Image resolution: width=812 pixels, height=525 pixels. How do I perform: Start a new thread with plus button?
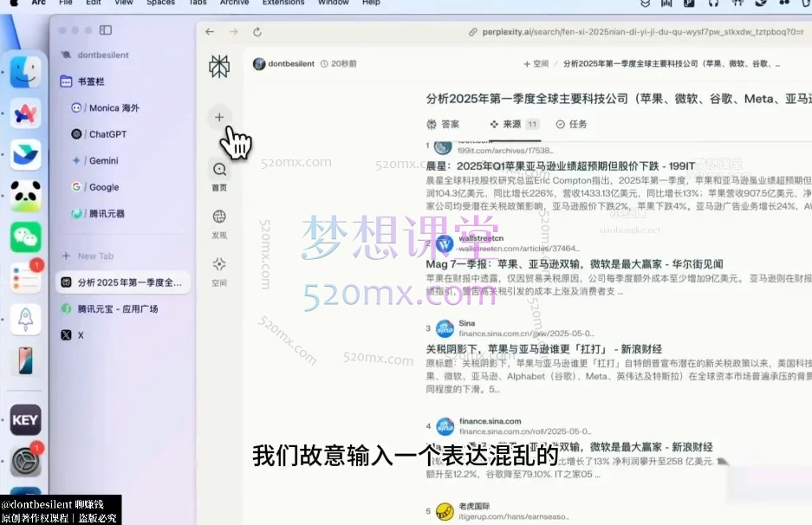(x=219, y=117)
